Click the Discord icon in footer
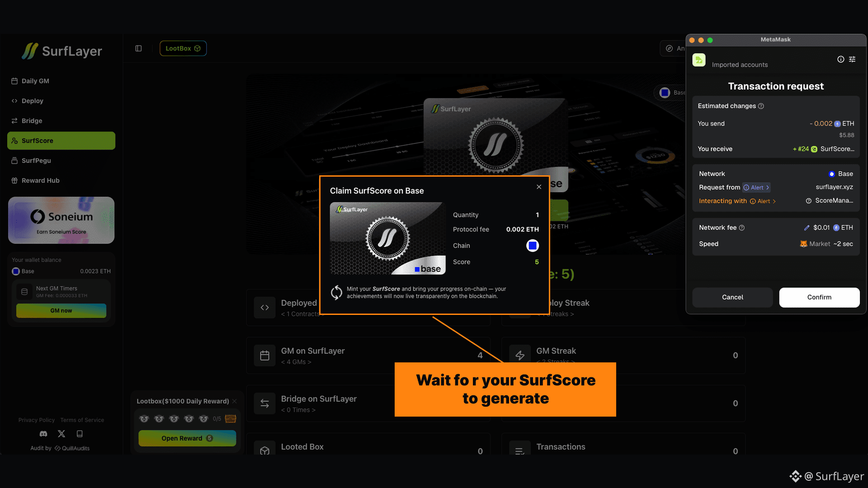The width and height of the screenshot is (868, 488). click(43, 434)
